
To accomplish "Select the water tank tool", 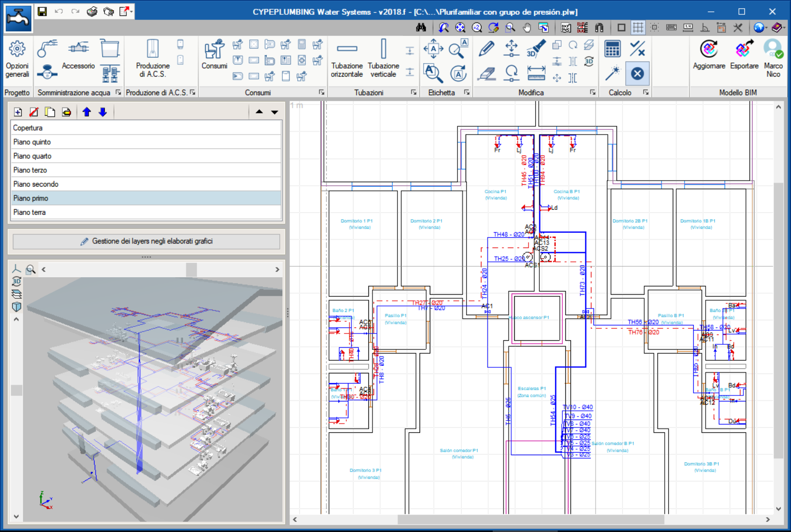I will (109, 49).
